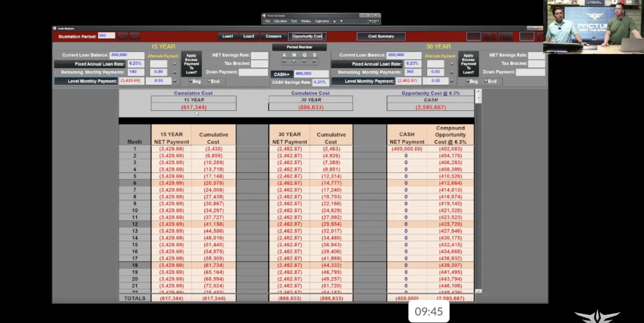Open 15 YEAR alternate monthly payment dropdown

click(x=174, y=81)
